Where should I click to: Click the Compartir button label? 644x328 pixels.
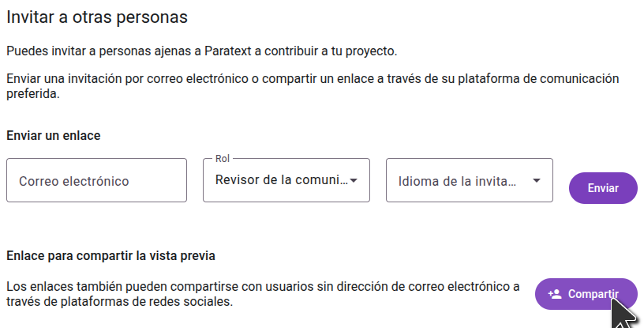point(593,294)
